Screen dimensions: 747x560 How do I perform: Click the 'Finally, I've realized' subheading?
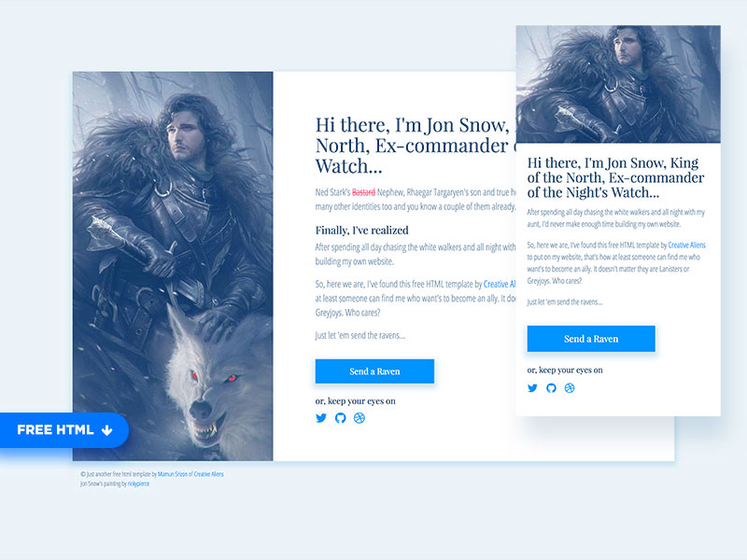pyautogui.click(x=362, y=231)
